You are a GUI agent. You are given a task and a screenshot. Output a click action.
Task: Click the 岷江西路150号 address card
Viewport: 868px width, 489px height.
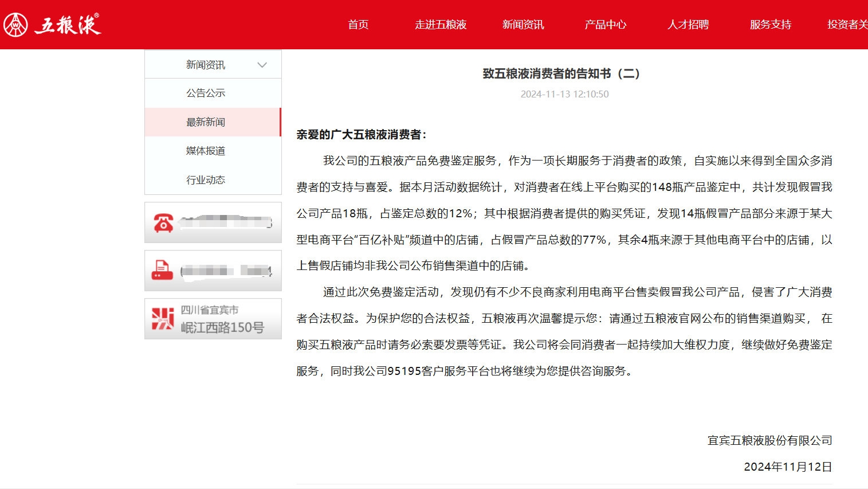[x=222, y=327]
